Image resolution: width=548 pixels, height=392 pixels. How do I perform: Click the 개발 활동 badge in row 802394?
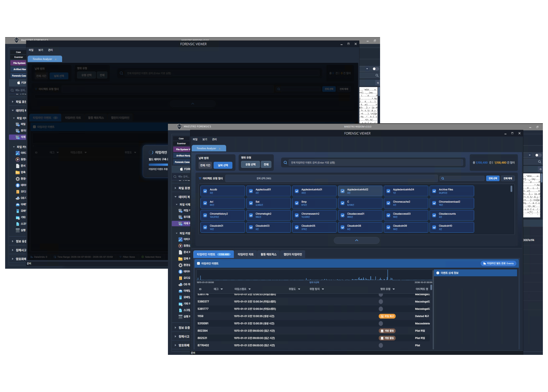[387, 331]
